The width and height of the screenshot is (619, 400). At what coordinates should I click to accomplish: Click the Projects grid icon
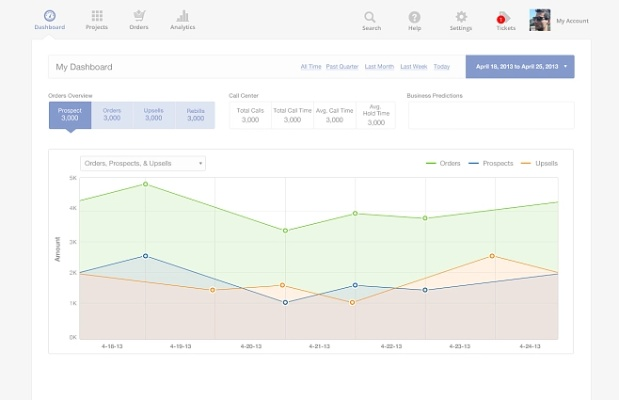(x=97, y=16)
